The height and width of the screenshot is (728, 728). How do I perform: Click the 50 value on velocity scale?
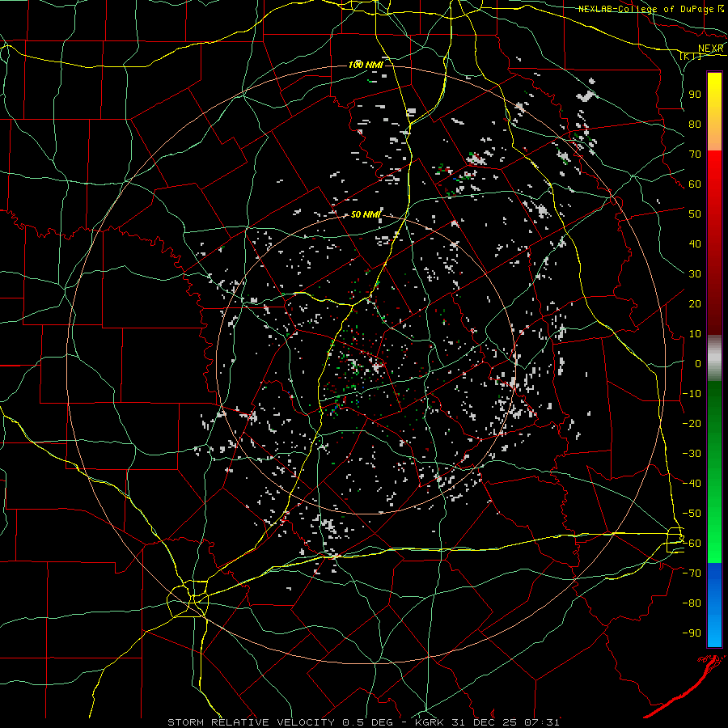tap(695, 214)
